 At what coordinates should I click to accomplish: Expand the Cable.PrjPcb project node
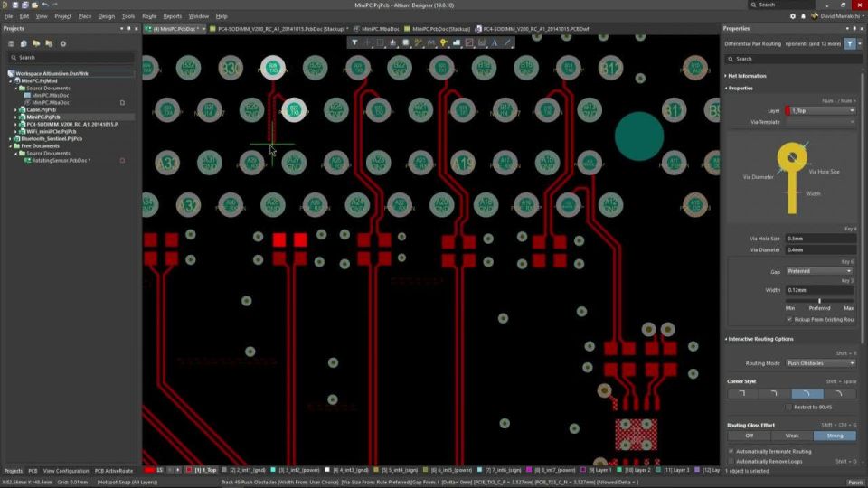tap(15, 110)
